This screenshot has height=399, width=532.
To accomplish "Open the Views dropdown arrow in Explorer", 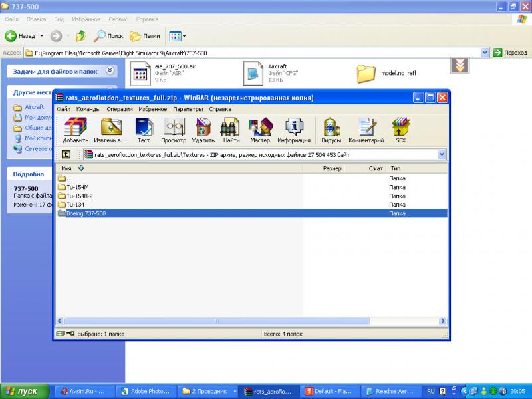I will tap(184, 36).
